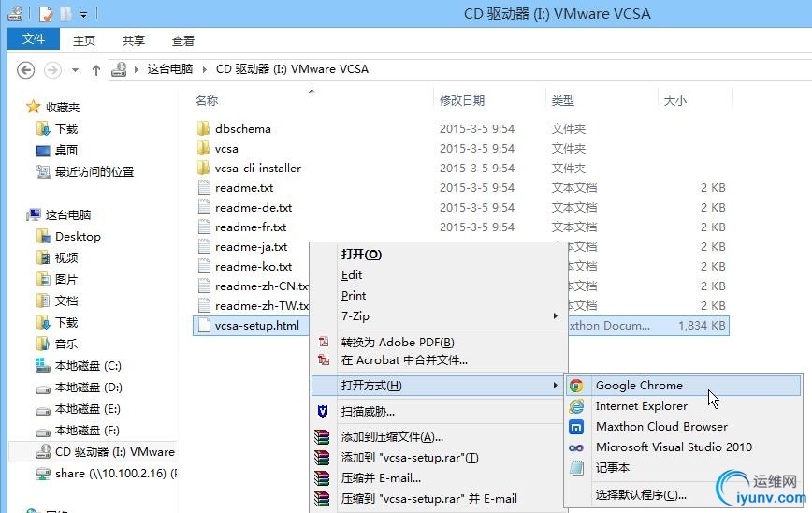The image size is (812, 513).
Task: Click the share network drive icon
Action: [x=43, y=473]
